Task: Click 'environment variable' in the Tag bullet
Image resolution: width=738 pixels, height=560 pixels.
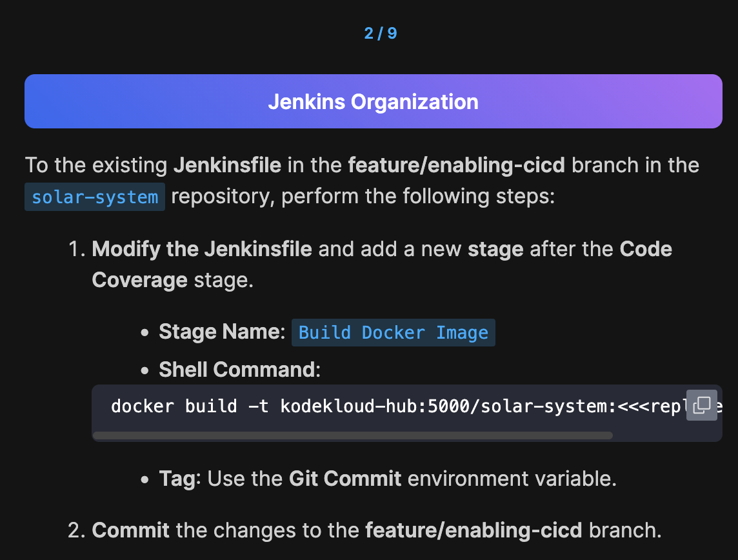Action: pos(512,479)
